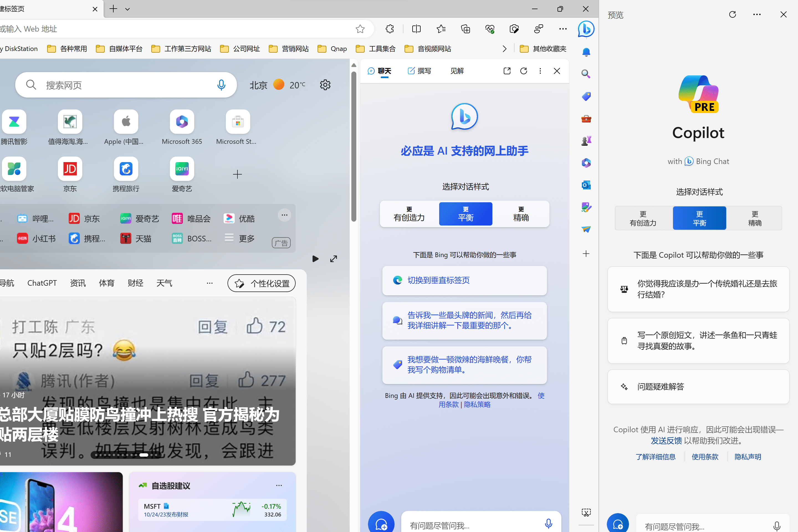
Task: Click the new tab page vertical scrollbar
Action: point(354,146)
